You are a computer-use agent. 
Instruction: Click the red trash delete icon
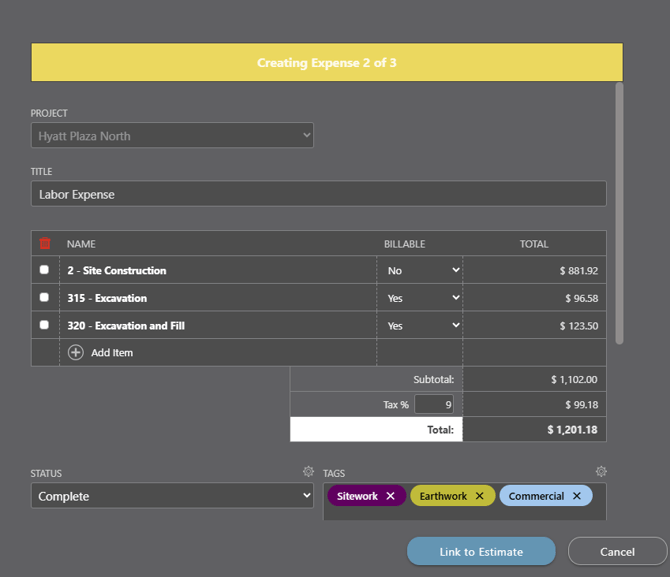(x=45, y=243)
